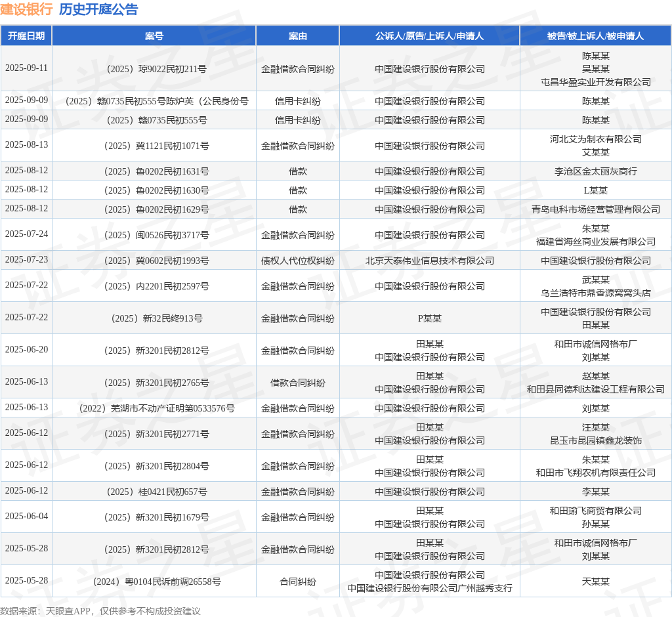Click the 建设银行 title text
This screenshot has width=672, height=617.
(26, 9)
